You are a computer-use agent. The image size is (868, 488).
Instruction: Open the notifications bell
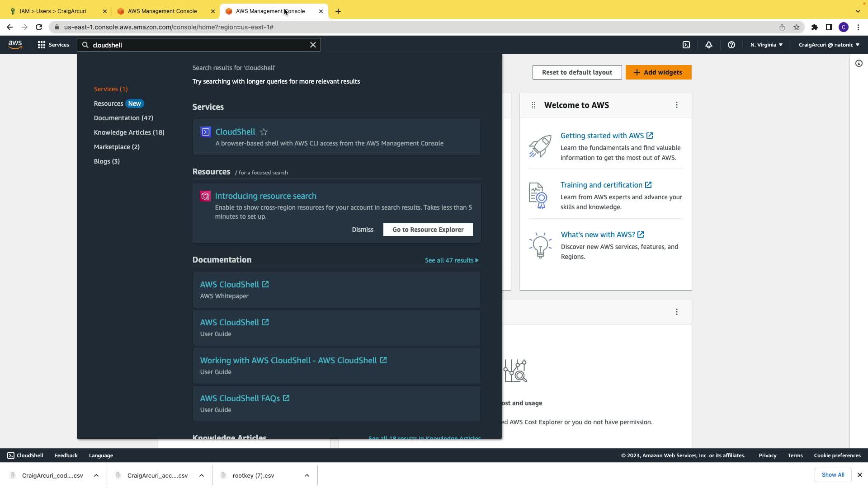pos(708,45)
